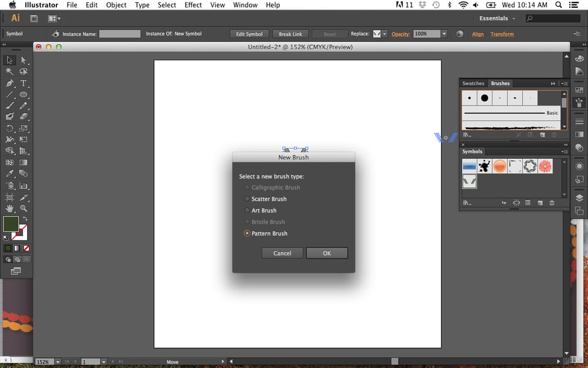Choose the Bristle Brush radio option
The width and height of the screenshot is (588, 368).
pyautogui.click(x=265, y=222)
